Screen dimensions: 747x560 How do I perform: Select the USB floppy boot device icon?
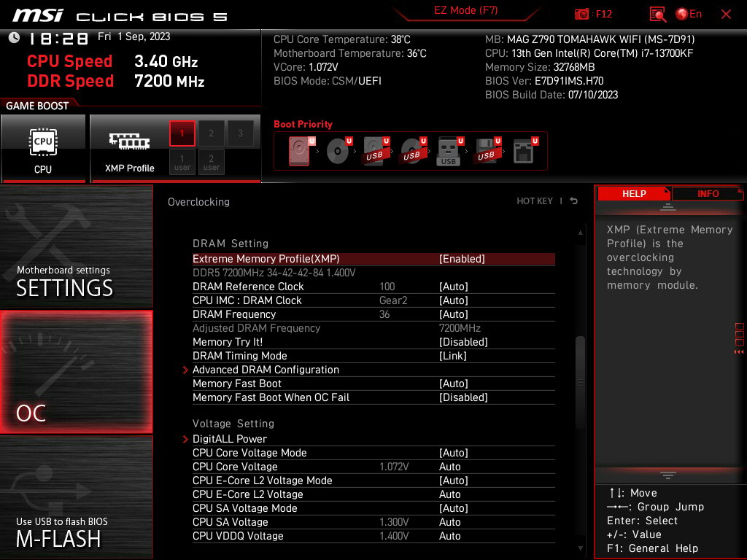487,151
